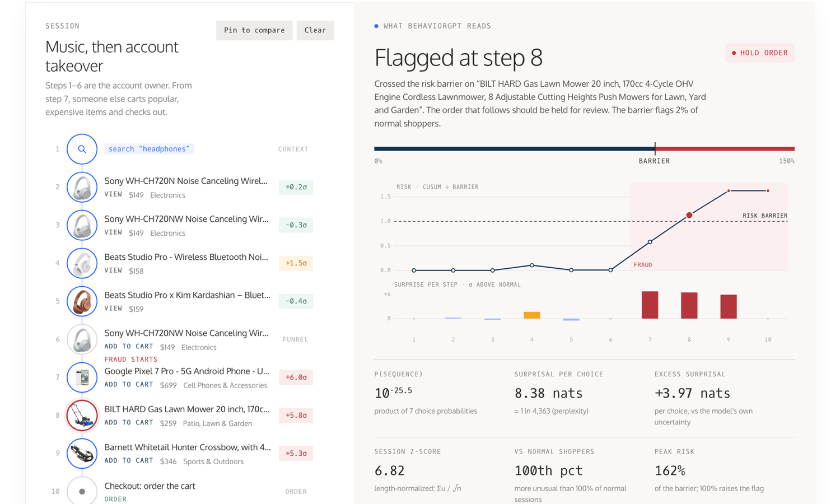Click the +1.5σ badge for Beats Studio Pro

296,263
